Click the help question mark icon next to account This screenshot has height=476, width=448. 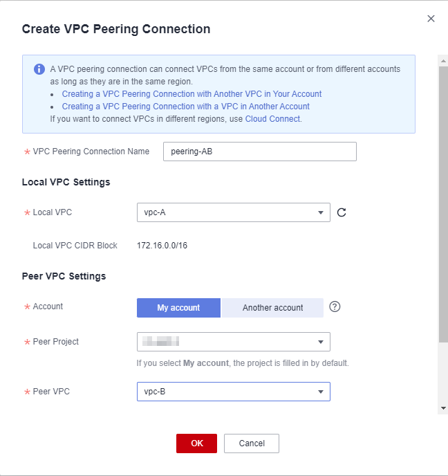[x=335, y=307]
